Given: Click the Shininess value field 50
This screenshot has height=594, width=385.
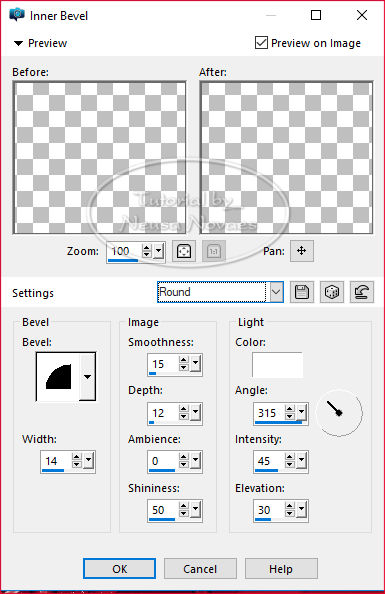Looking at the screenshot, I should 163,510.
